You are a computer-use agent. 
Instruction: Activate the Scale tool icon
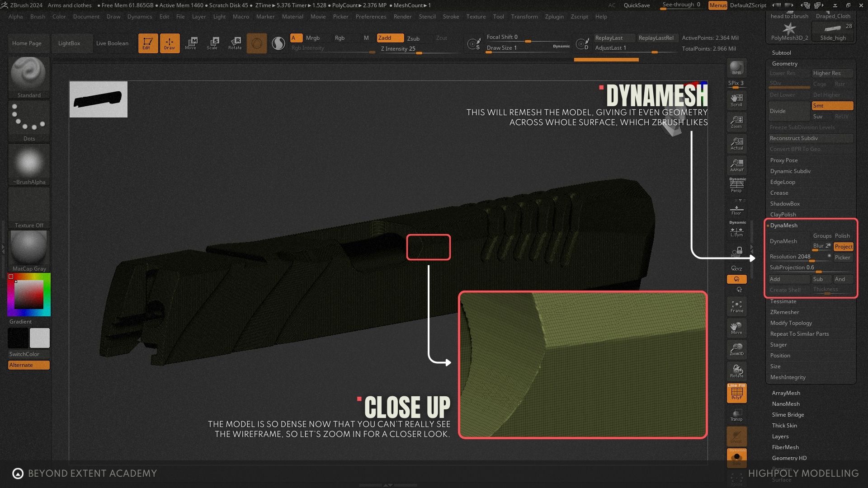pos(212,43)
